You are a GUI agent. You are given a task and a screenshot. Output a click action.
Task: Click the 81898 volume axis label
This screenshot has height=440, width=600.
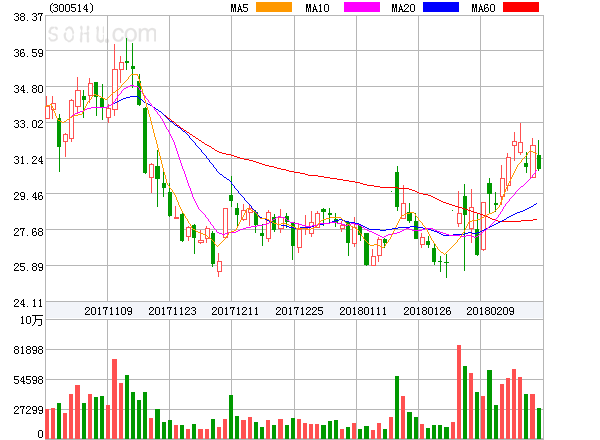28,350
